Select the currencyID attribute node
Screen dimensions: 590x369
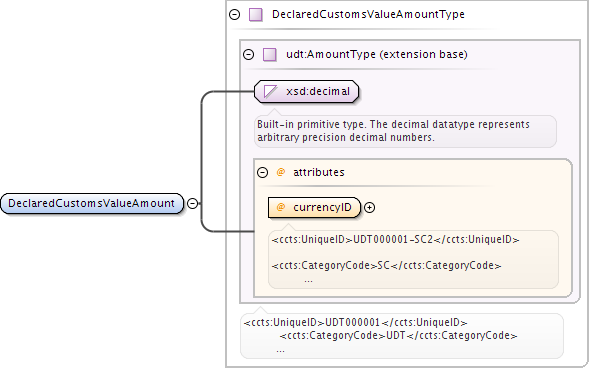click(x=314, y=208)
